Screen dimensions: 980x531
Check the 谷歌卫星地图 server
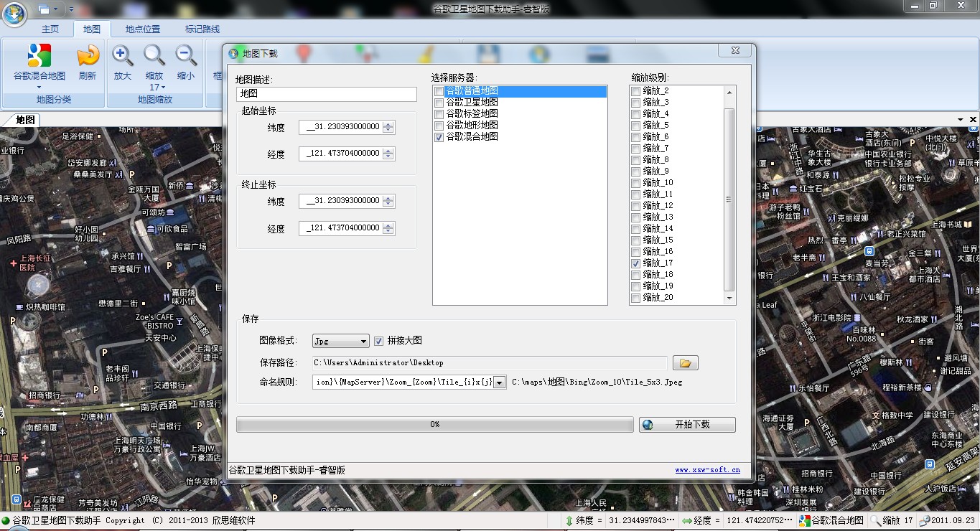tap(439, 103)
